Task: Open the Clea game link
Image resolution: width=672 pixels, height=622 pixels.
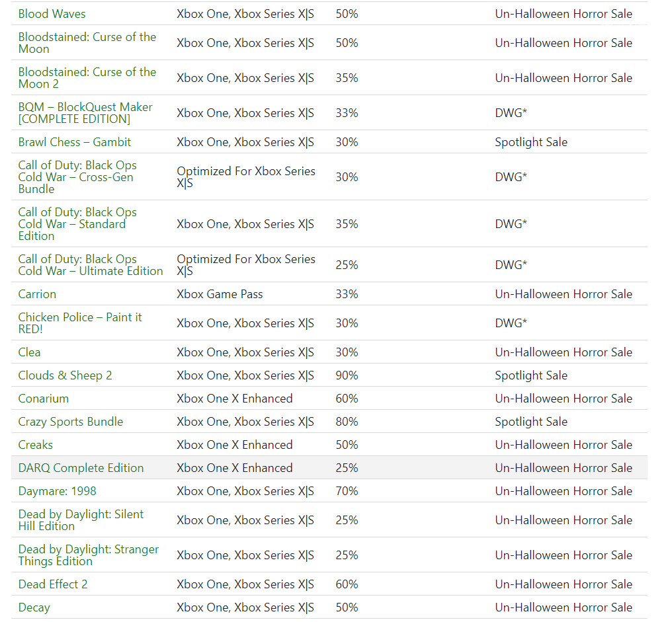Action: [30, 352]
